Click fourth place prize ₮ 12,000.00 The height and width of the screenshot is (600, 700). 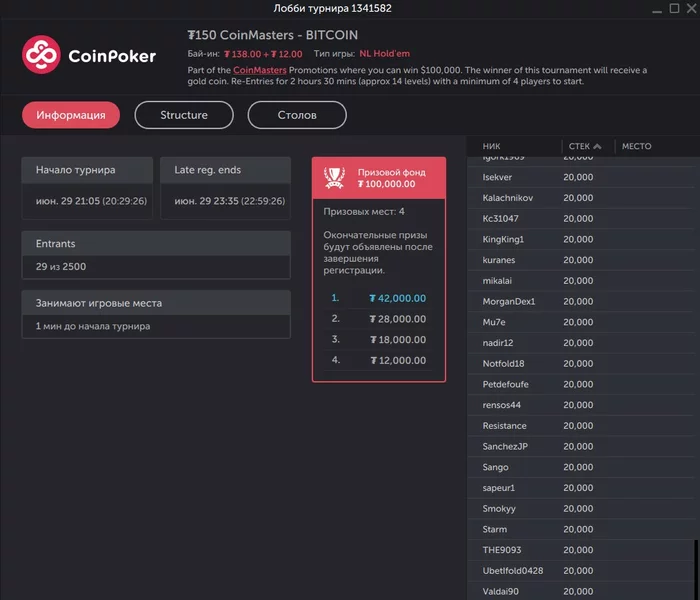[x=398, y=361]
